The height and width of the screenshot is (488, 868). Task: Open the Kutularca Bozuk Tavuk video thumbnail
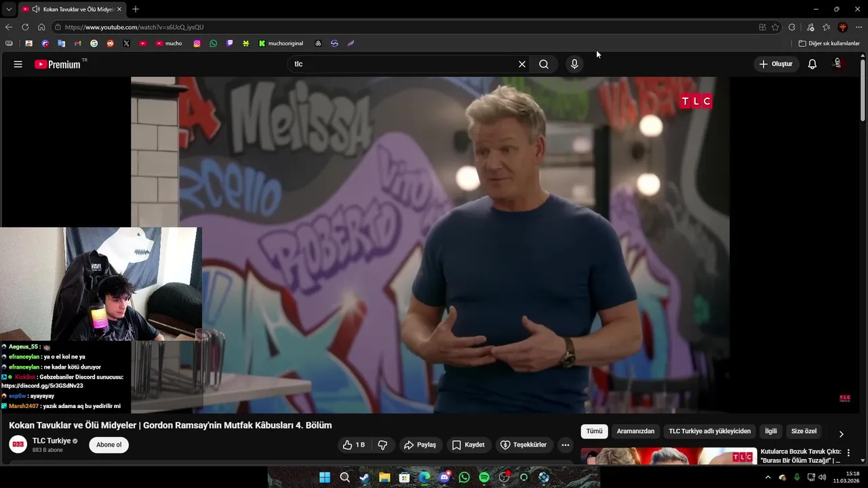(668, 456)
